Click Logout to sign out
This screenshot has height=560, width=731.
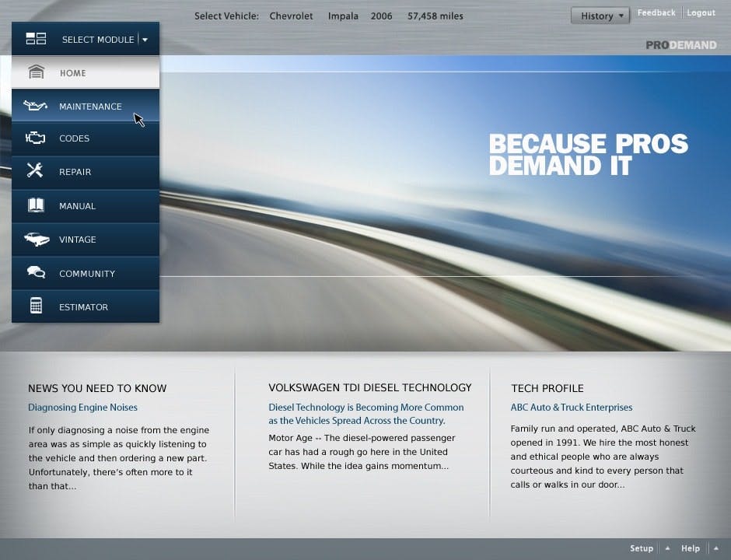click(701, 12)
